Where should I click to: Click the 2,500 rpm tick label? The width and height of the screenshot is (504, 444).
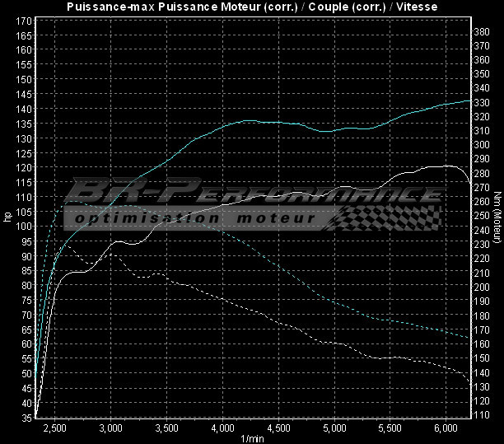(x=54, y=428)
